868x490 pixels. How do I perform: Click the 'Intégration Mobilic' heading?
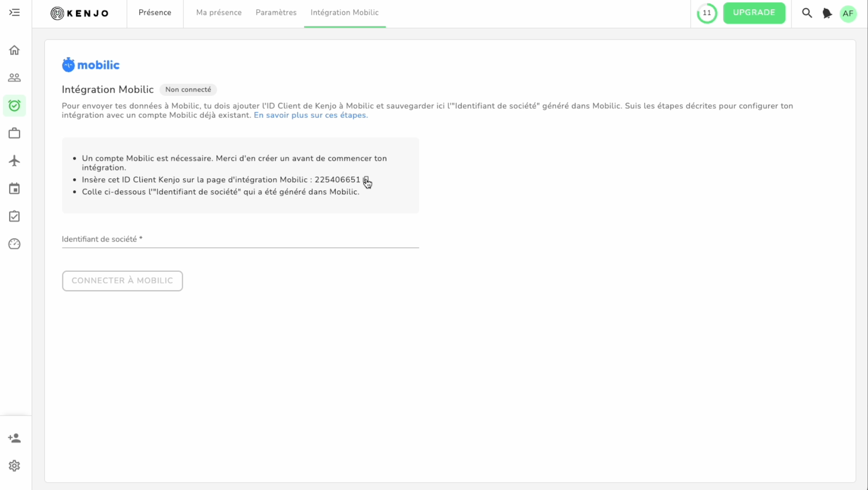[108, 90]
